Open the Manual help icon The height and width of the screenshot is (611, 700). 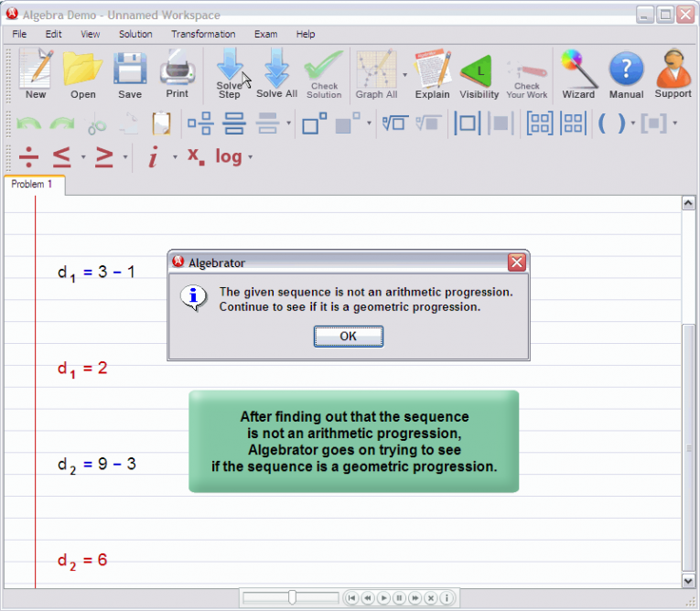(x=626, y=74)
